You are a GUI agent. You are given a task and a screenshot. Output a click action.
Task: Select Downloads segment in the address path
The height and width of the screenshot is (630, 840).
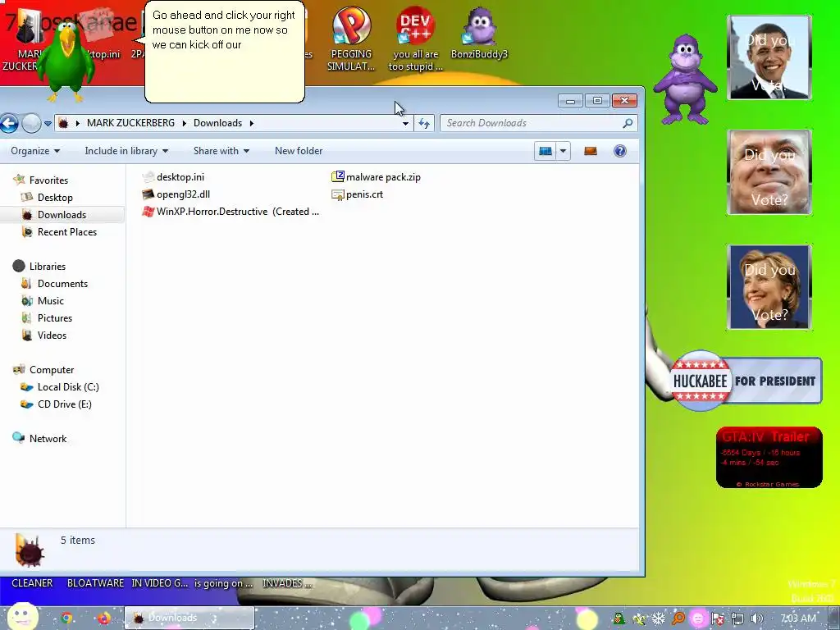coord(217,123)
